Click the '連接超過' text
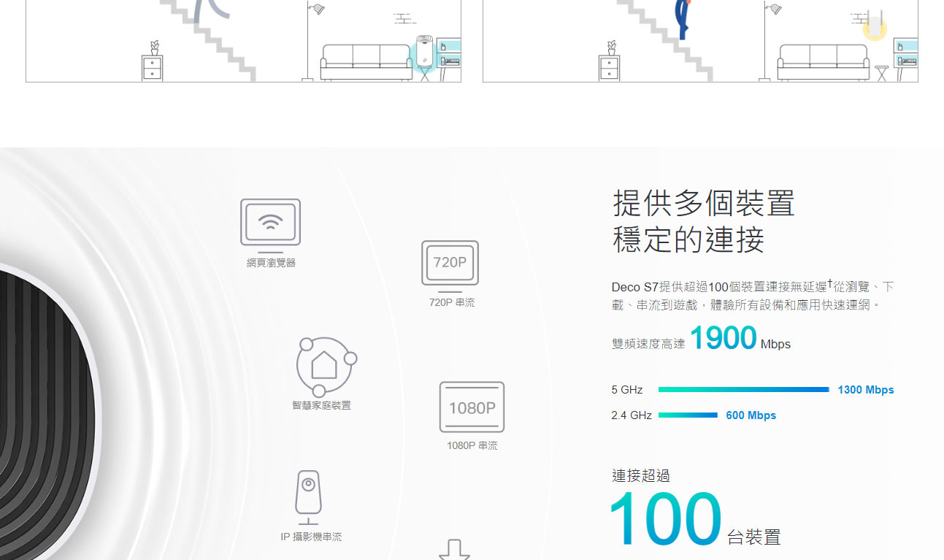The height and width of the screenshot is (560, 944). click(641, 476)
